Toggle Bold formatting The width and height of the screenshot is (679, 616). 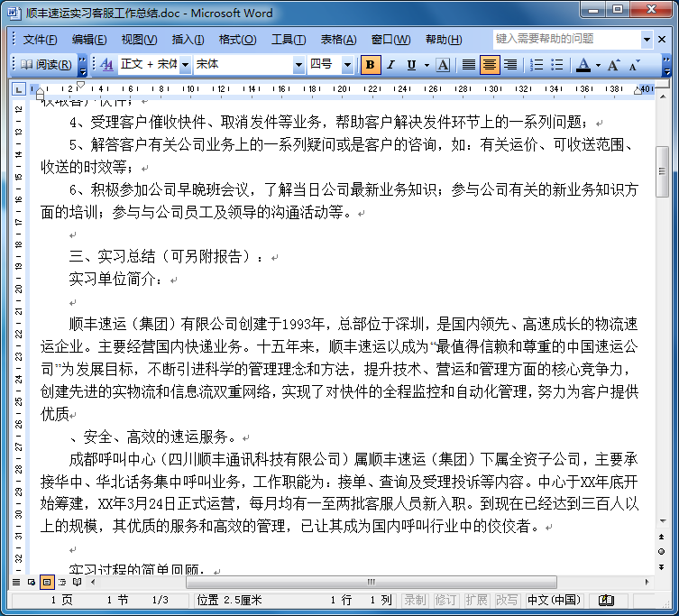coord(371,65)
